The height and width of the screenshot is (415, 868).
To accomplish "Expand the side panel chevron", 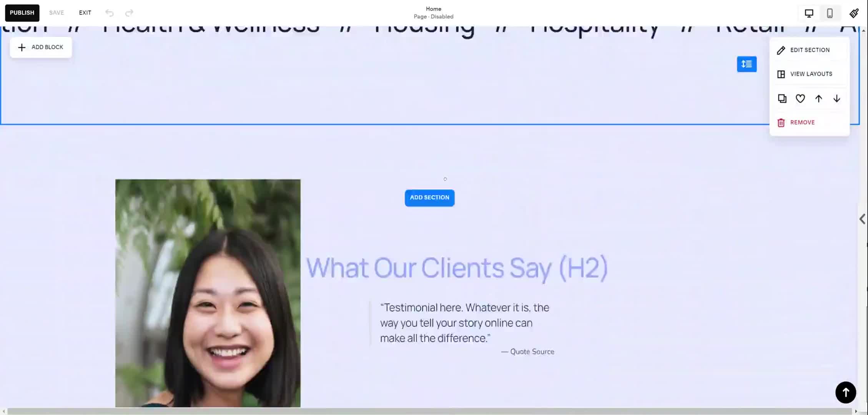I will point(862,219).
